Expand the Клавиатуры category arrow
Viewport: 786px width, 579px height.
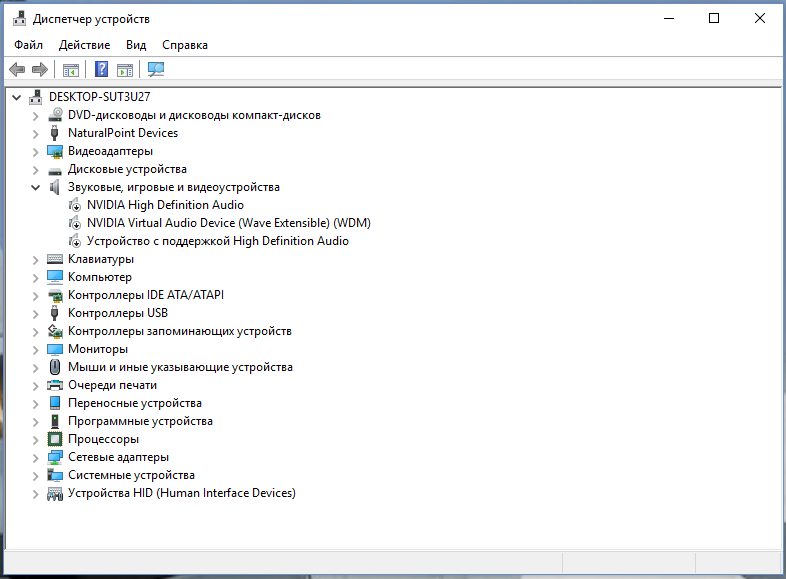[x=36, y=260]
